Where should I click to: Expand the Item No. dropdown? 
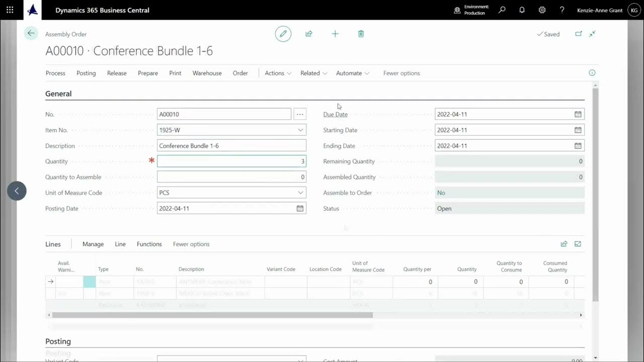(x=300, y=130)
